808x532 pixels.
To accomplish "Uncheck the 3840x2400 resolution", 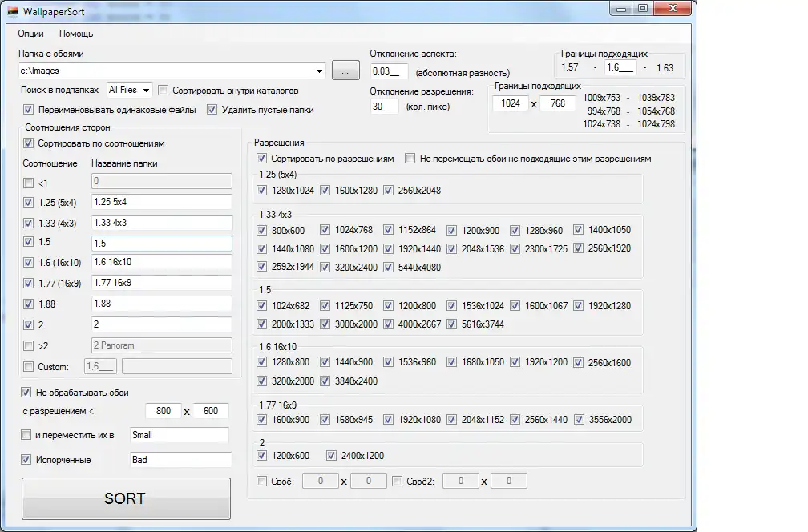I will pos(325,381).
